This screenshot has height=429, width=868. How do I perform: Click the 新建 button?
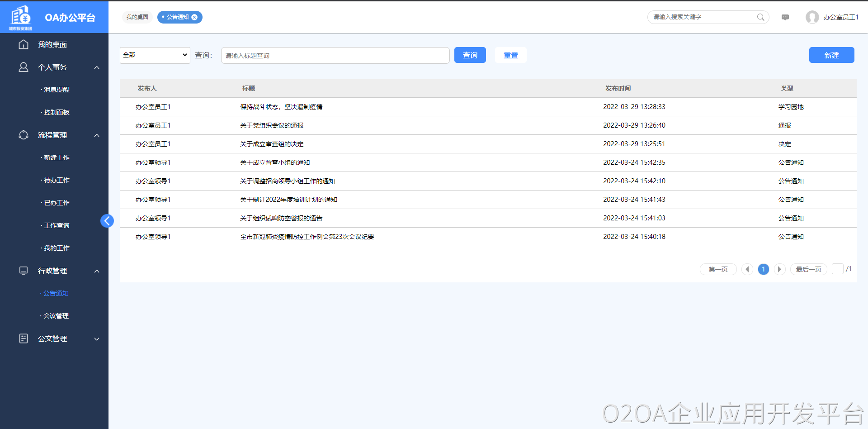831,55
